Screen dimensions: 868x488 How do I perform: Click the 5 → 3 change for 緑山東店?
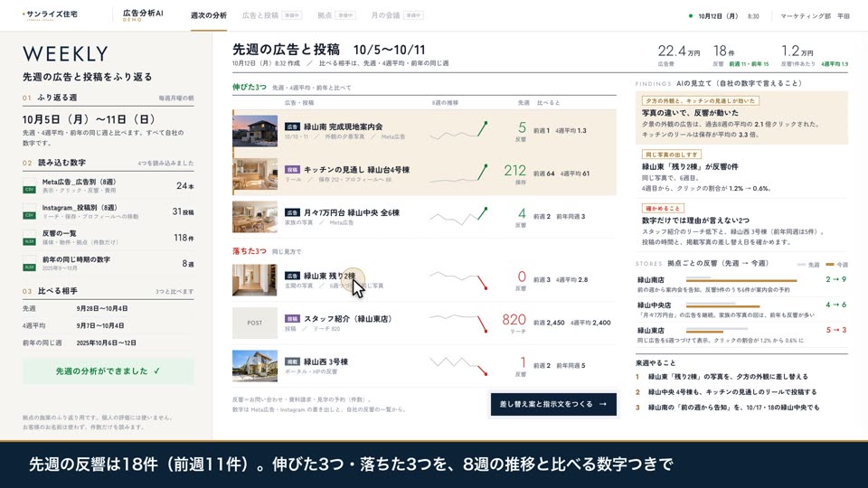pos(835,330)
